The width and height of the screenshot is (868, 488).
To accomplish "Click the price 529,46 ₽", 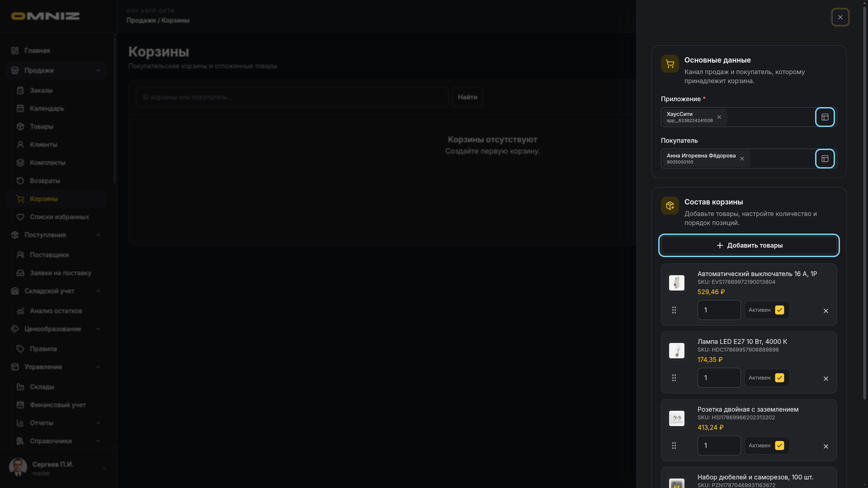I will (x=711, y=292).
